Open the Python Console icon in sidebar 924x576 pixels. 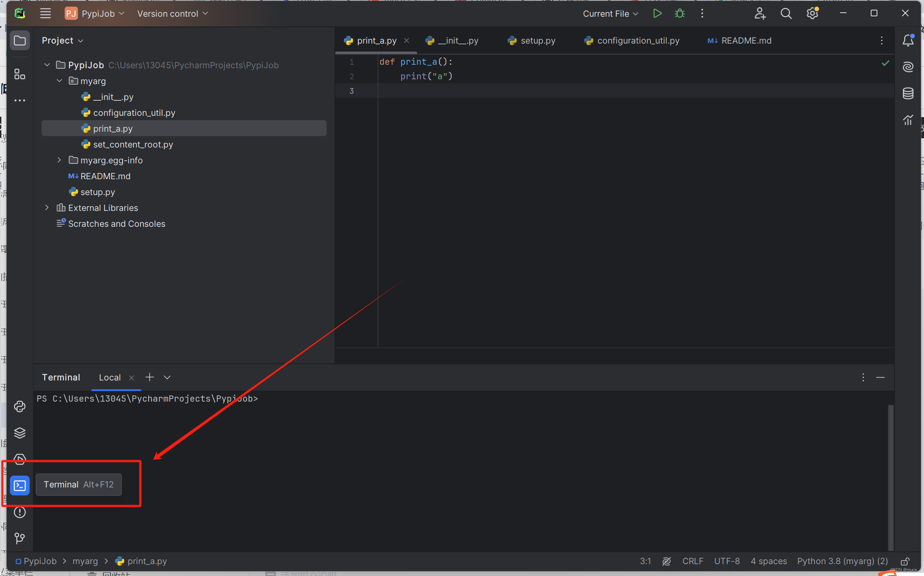20,406
